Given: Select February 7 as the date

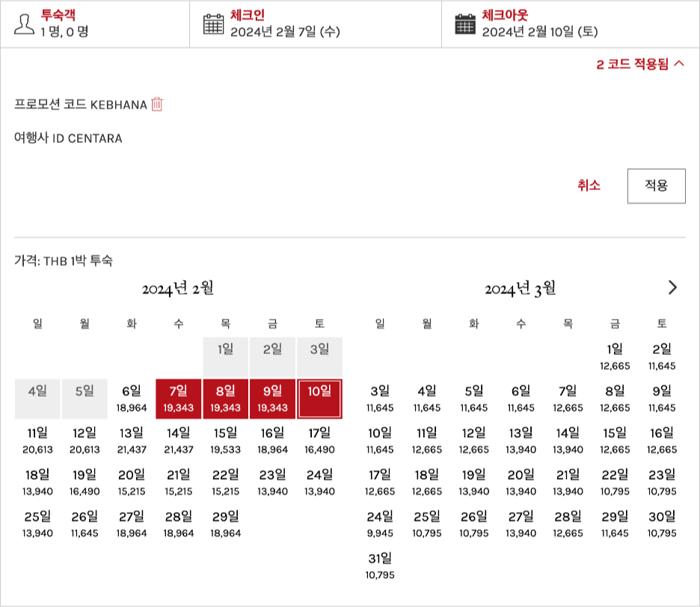Looking at the screenshot, I should (178, 399).
